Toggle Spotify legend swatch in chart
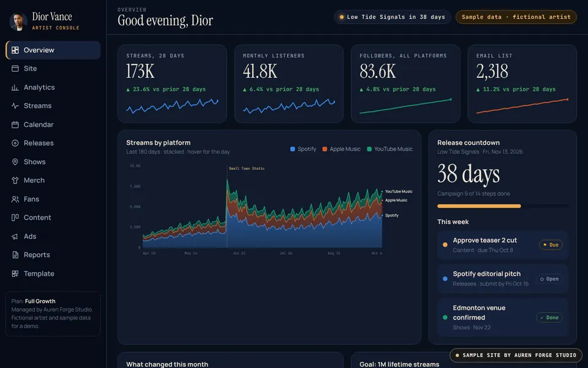The width and height of the screenshot is (588, 368). pos(293,149)
